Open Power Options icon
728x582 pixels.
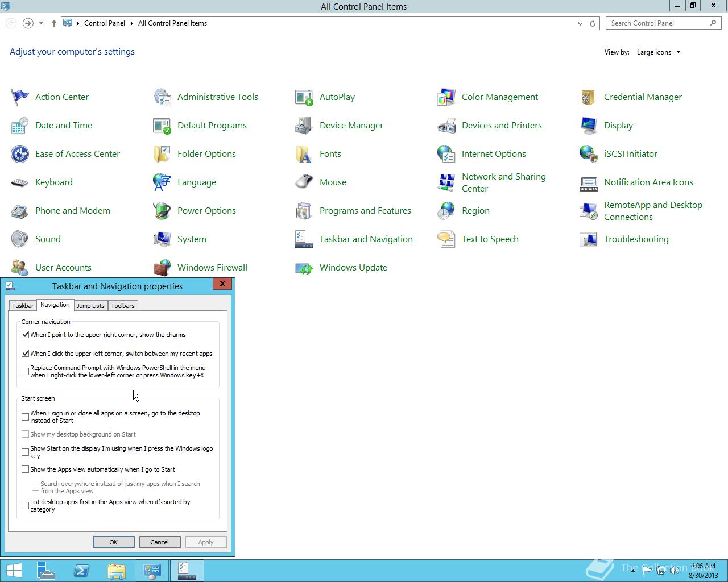pos(162,211)
